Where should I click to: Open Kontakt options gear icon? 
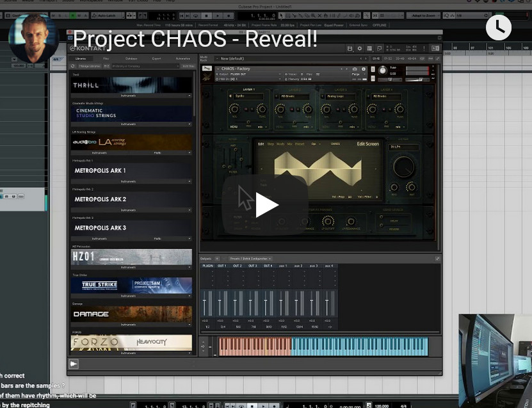coord(360,49)
